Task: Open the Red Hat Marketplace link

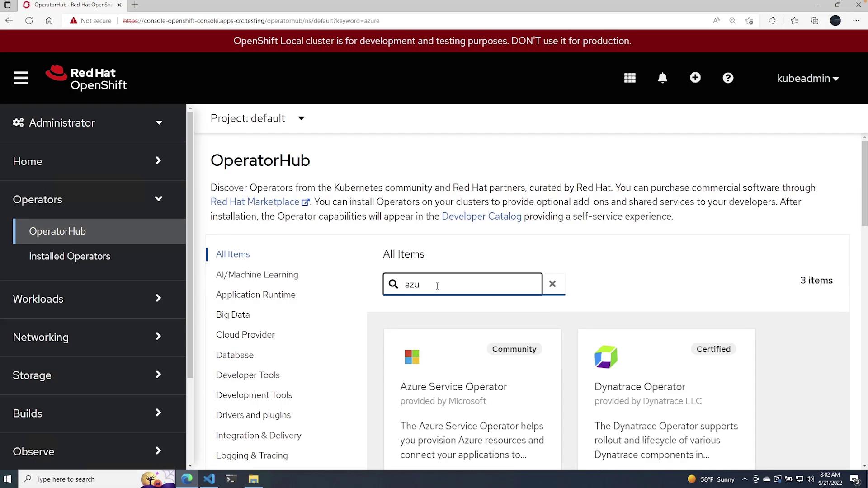Action: pyautogui.click(x=255, y=202)
